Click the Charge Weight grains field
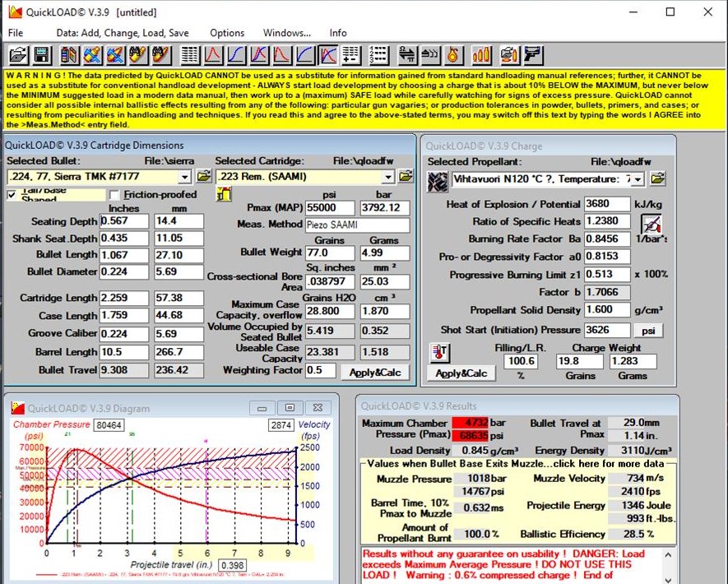 [x=579, y=361]
